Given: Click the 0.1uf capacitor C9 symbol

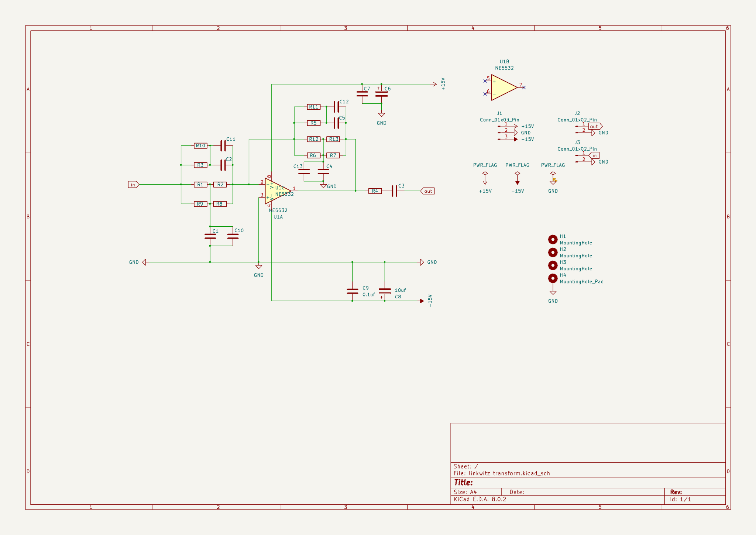Looking at the screenshot, I should [353, 291].
